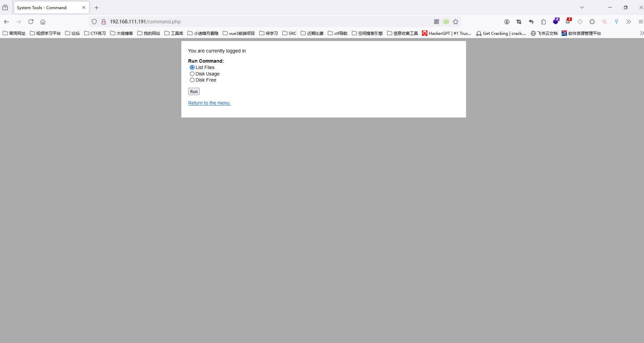Screen dimensions: 644x343
Task: Select the List Files radio option
Action: (x=192, y=67)
